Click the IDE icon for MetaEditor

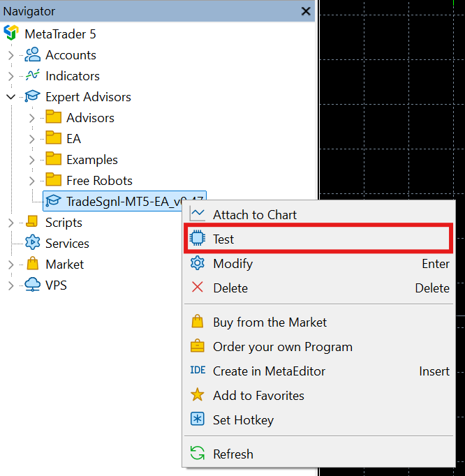click(x=198, y=370)
